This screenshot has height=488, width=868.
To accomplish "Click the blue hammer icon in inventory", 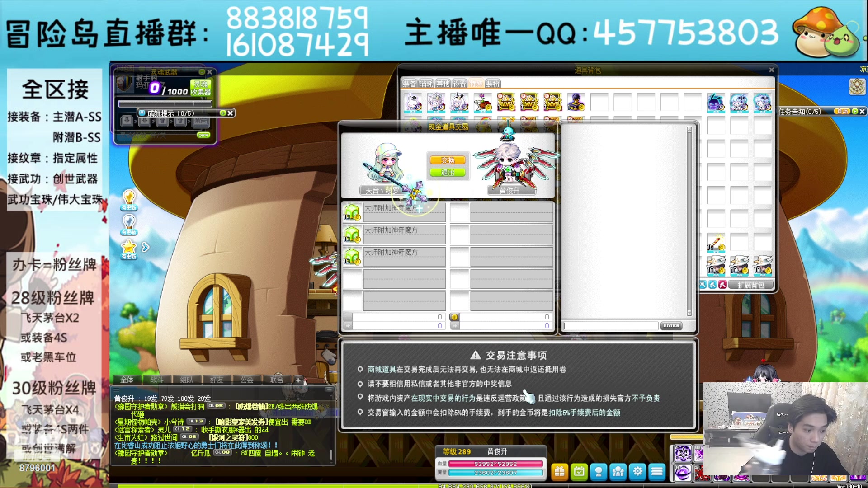I will pos(712,285).
